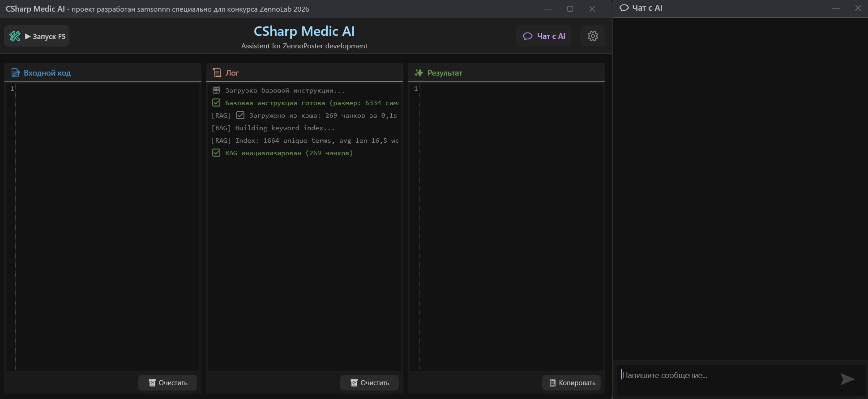Click inside the Результат editor area
Viewport: 868px width, 399px height.
click(511, 226)
